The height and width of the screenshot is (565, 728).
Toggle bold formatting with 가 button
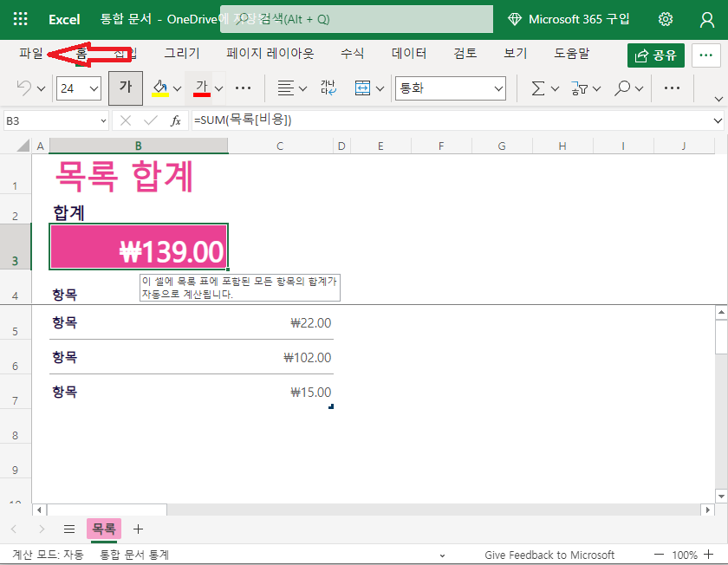(x=125, y=88)
